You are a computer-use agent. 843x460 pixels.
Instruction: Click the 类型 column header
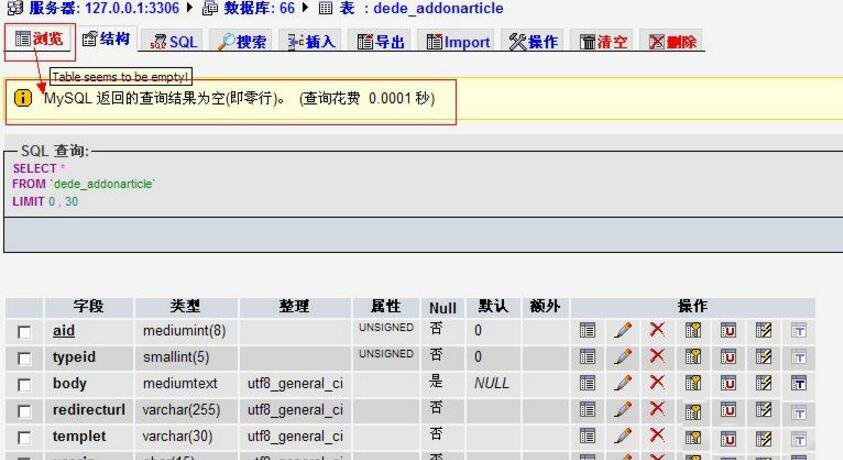(x=185, y=306)
